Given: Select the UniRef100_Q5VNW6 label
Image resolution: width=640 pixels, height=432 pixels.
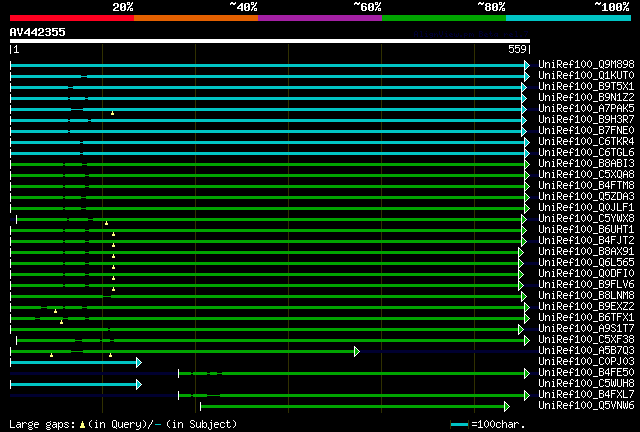Looking at the screenshot, I should 586,406.
